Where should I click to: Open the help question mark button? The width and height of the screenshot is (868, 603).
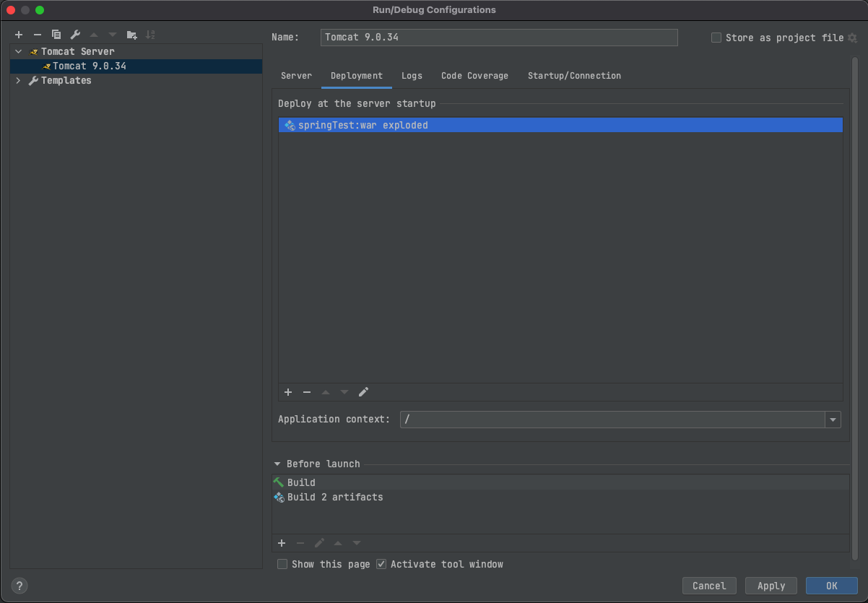point(20,586)
